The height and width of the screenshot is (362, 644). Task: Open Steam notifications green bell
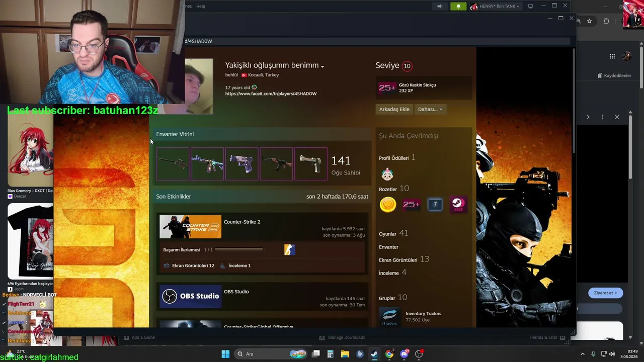pyautogui.click(x=458, y=7)
